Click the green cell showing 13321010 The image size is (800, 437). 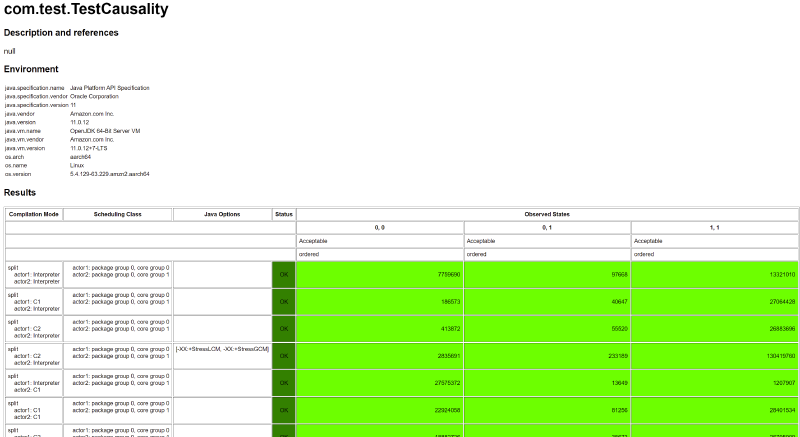coord(714,274)
